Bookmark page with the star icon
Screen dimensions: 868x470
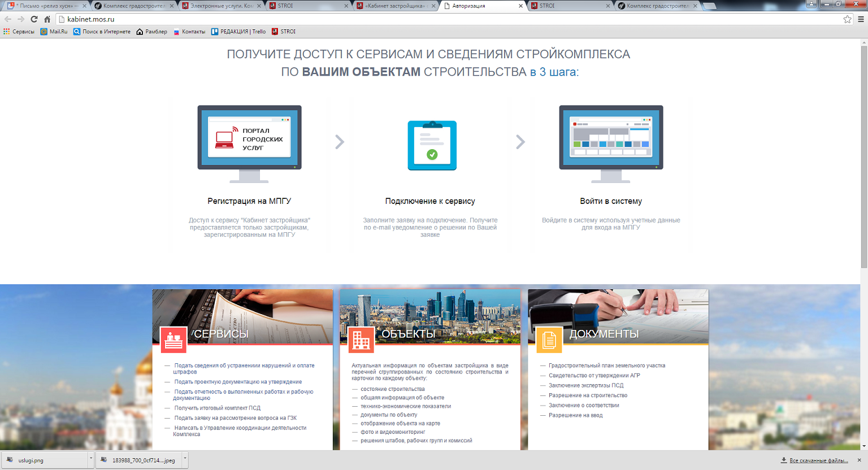point(847,19)
